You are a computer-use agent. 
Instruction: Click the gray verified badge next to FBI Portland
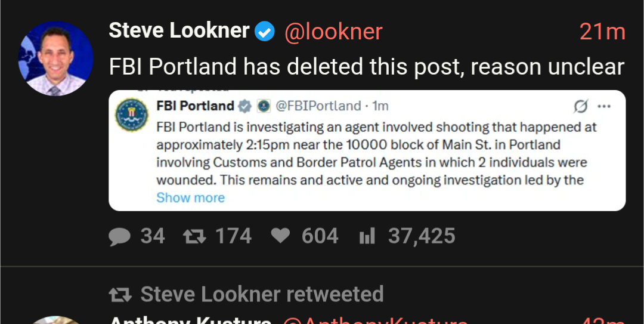244,106
